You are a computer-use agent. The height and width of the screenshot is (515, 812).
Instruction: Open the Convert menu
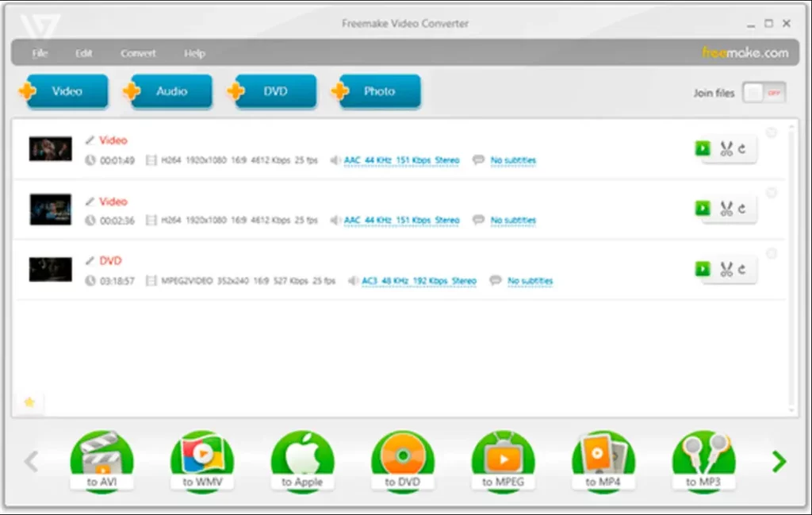(x=138, y=53)
